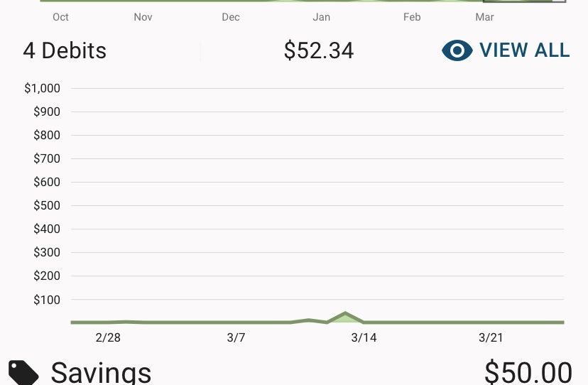588x385 pixels.
Task: Select the 2/28 date on the x-axis
Action: [x=108, y=337]
